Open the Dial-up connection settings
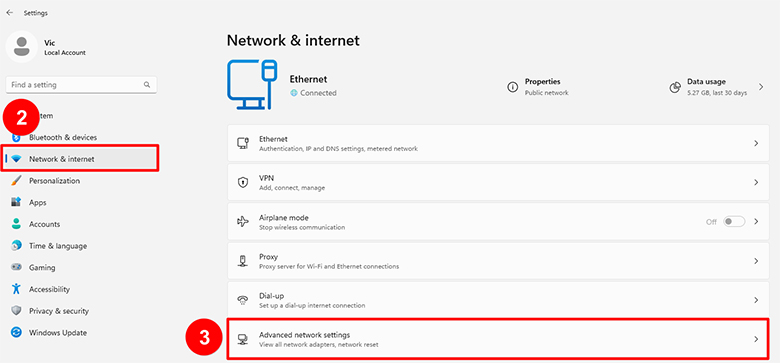The width and height of the screenshot is (780, 363). (498, 300)
